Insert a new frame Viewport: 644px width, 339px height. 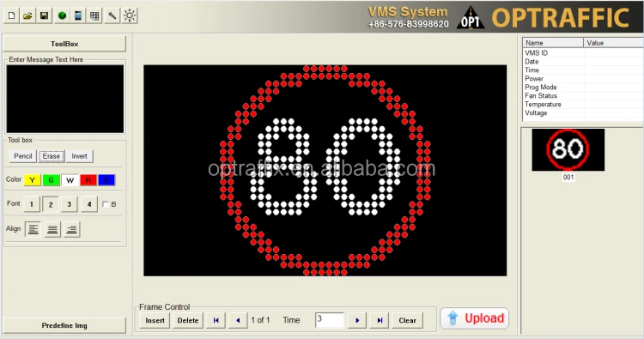click(155, 320)
